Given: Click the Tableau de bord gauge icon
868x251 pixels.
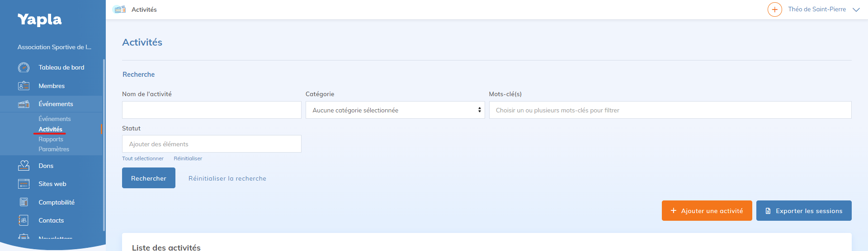Looking at the screenshot, I should (x=24, y=68).
